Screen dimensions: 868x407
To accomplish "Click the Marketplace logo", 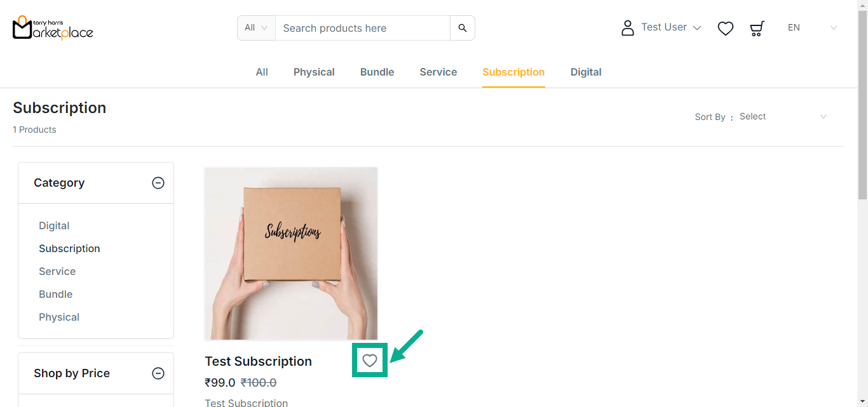I will click(x=53, y=28).
